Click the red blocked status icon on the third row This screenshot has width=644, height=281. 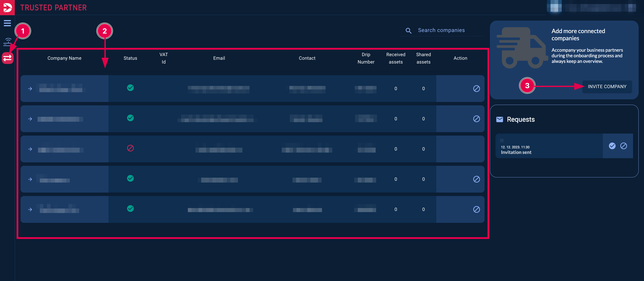(130, 148)
